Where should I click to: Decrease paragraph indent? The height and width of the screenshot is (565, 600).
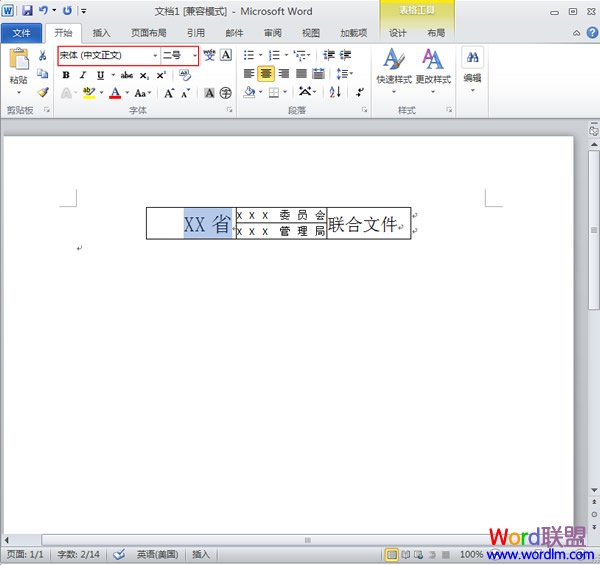[328, 55]
